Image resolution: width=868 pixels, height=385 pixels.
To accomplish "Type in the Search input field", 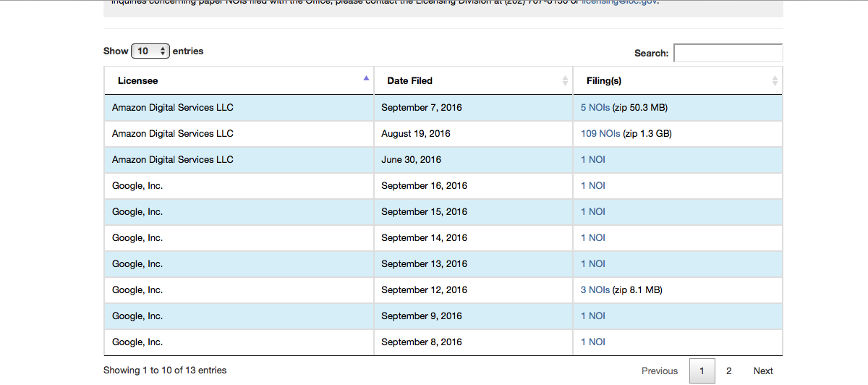I will pyautogui.click(x=728, y=53).
